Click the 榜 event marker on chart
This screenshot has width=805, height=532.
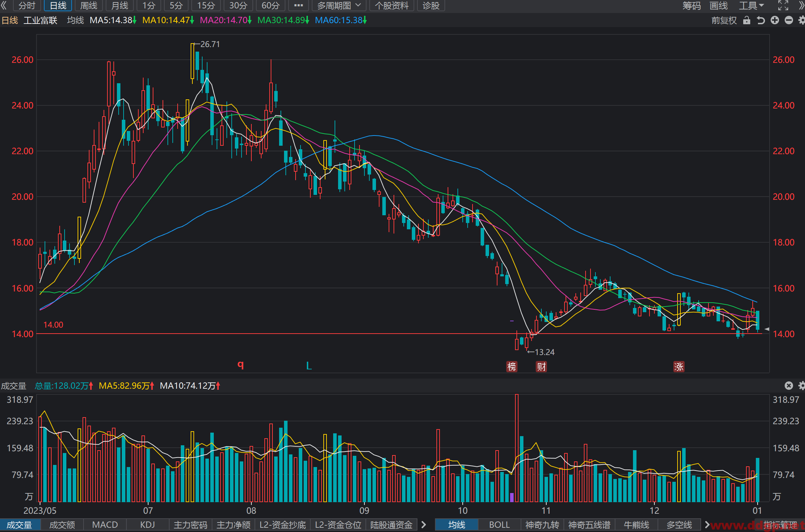click(x=512, y=367)
